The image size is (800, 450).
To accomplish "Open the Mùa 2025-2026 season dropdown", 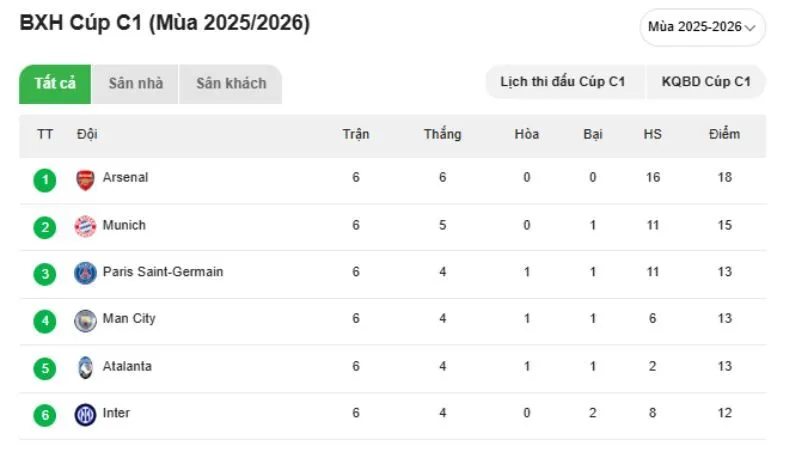I will [702, 27].
